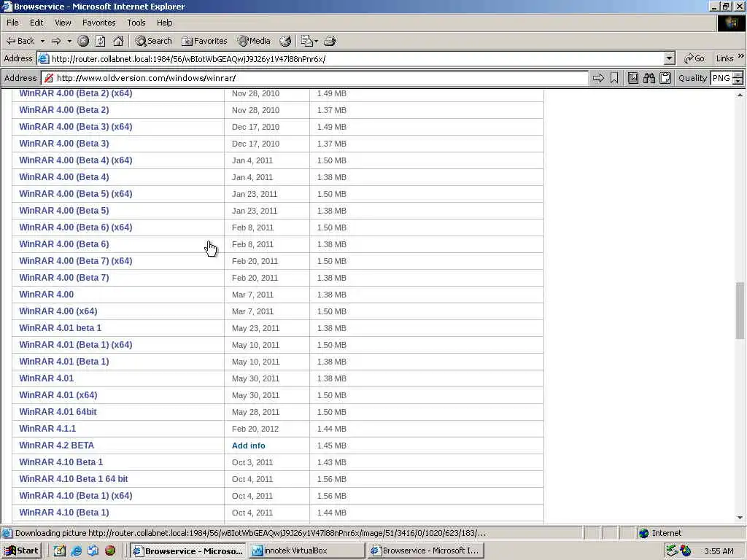Screen dimensions: 747x560
Task: Open the Forward history dropdown arrow
Action: click(69, 41)
